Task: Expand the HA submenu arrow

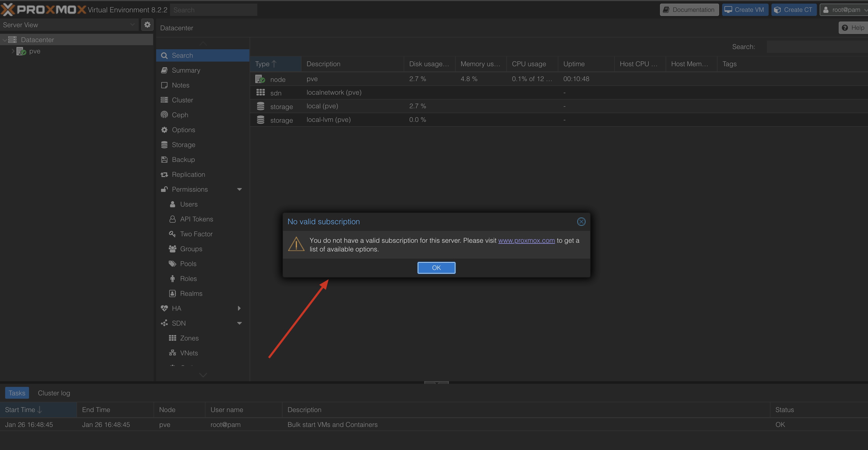Action: point(239,308)
